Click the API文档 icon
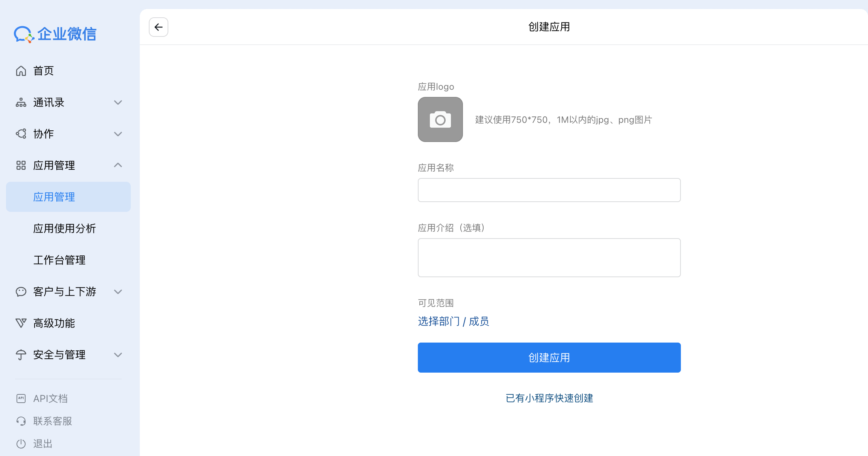 tap(21, 399)
